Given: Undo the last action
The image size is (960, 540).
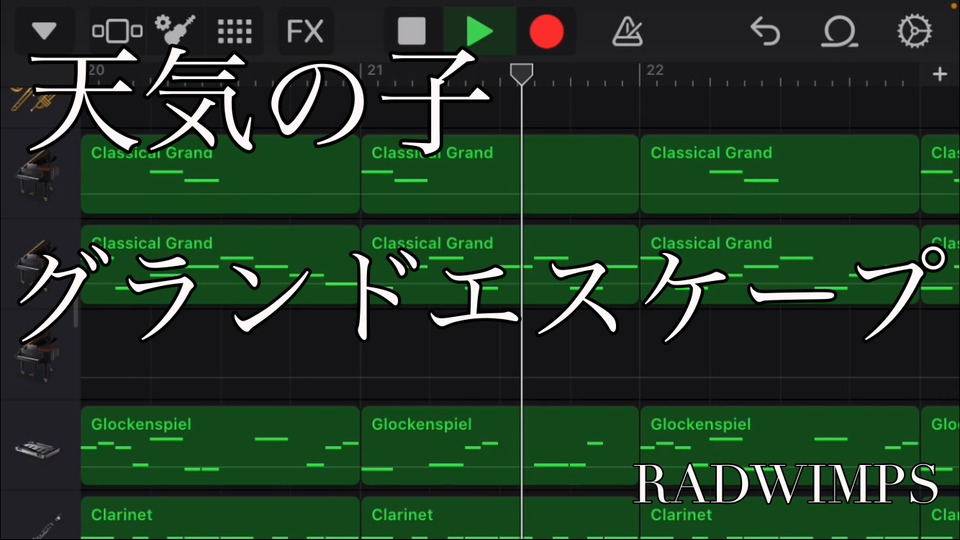Looking at the screenshot, I should tap(765, 31).
